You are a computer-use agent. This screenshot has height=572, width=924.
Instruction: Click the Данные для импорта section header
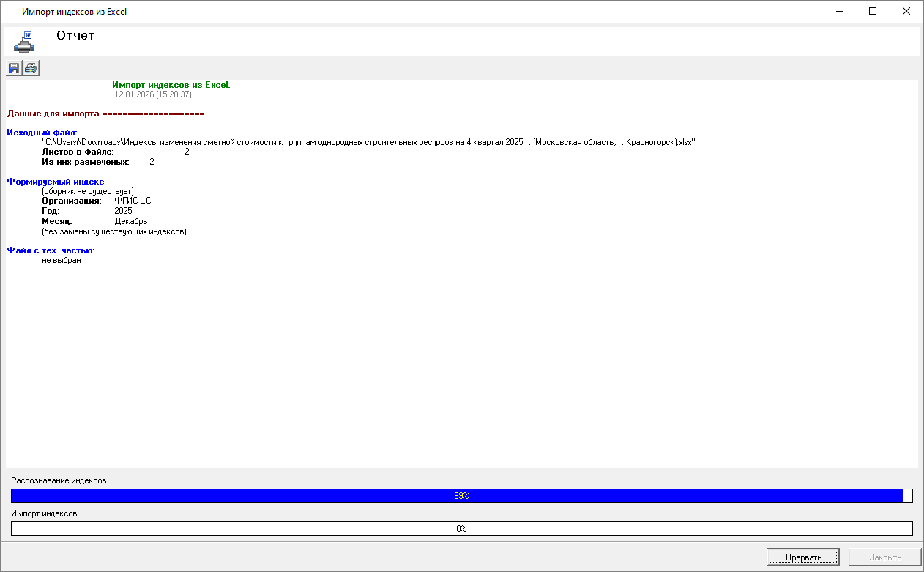[105, 114]
